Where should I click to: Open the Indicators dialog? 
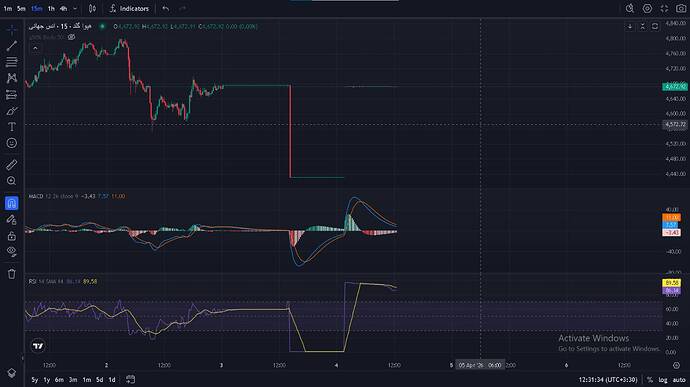pyautogui.click(x=129, y=8)
